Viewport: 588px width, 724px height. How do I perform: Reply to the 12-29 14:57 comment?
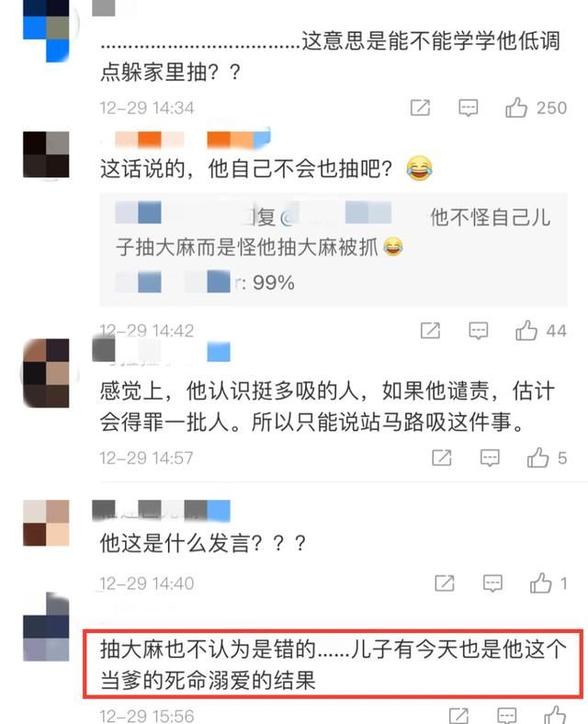point(490,458)
